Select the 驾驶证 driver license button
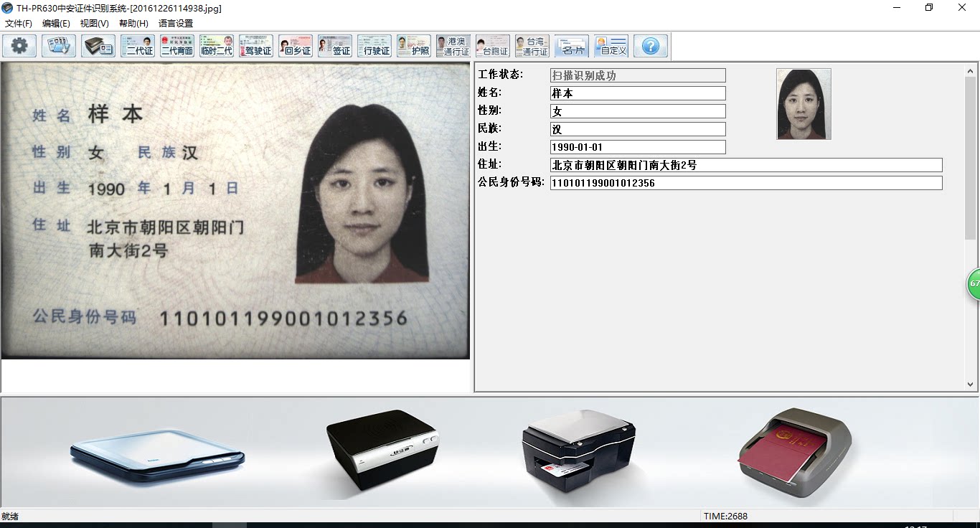 (x=256, y=46)
